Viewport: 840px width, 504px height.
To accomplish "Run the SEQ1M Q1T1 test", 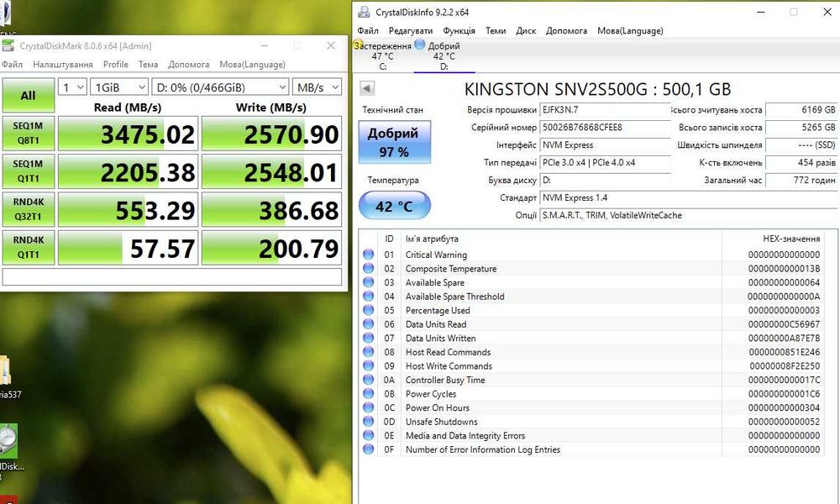I will click(x=29, y=171).
